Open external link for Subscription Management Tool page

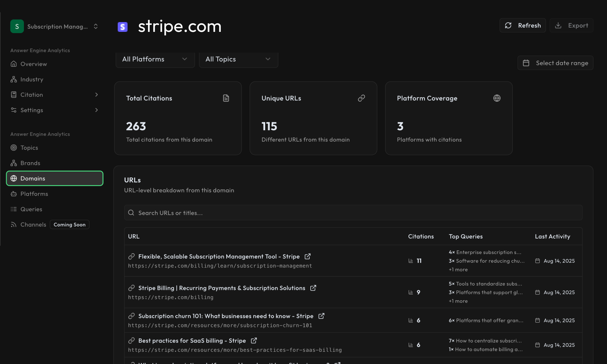point(307,256)
